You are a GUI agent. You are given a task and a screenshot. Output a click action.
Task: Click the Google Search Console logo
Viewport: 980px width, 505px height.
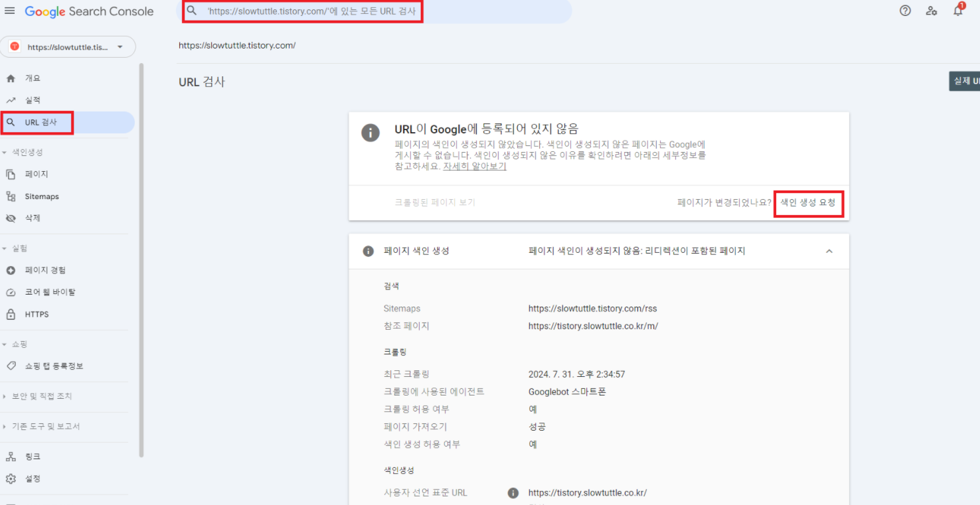[89, 11]
